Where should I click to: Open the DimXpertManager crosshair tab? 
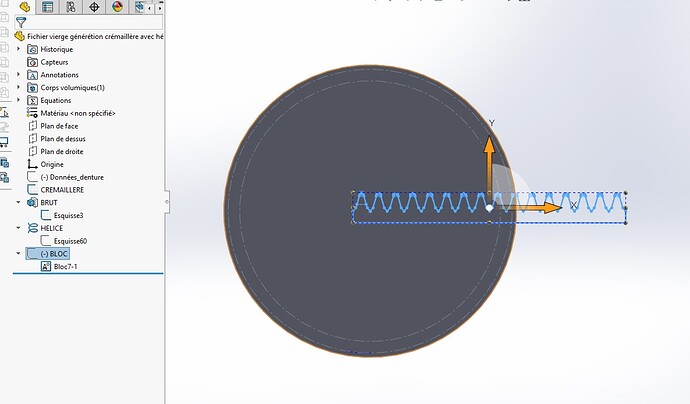(94, 7)
